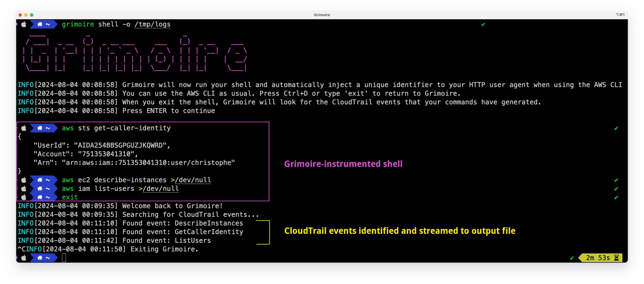Click the hourglass icon next to 2m 53s
The height and width of the screenshot is (284, 644).
pos(616,258)
